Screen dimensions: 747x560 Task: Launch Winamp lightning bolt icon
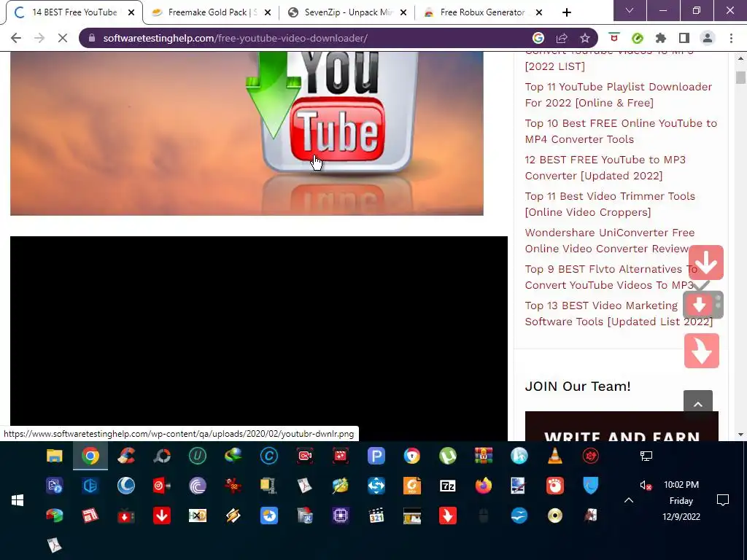point(233,516)
